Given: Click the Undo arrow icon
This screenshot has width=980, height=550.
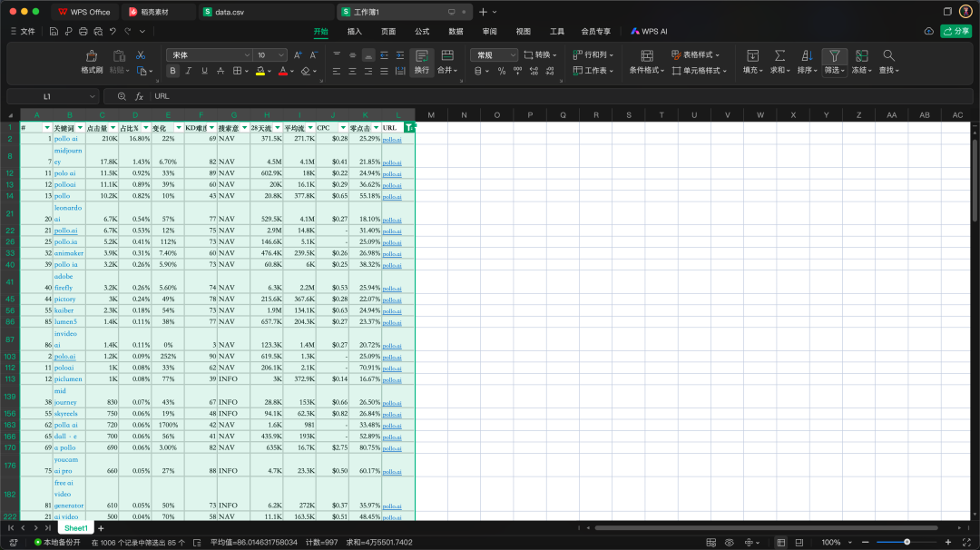Looking at the screenshot, I should pyautogui.click(x=113, y=31).
